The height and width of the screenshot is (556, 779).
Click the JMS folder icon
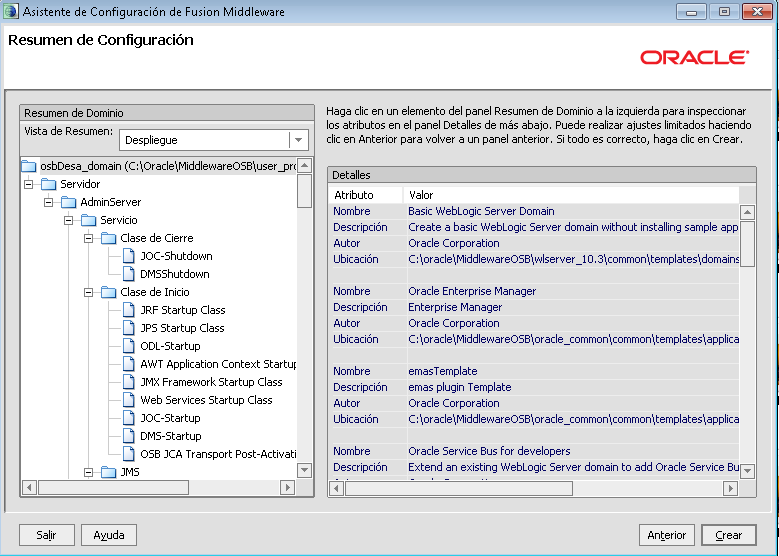click(108, 472)
